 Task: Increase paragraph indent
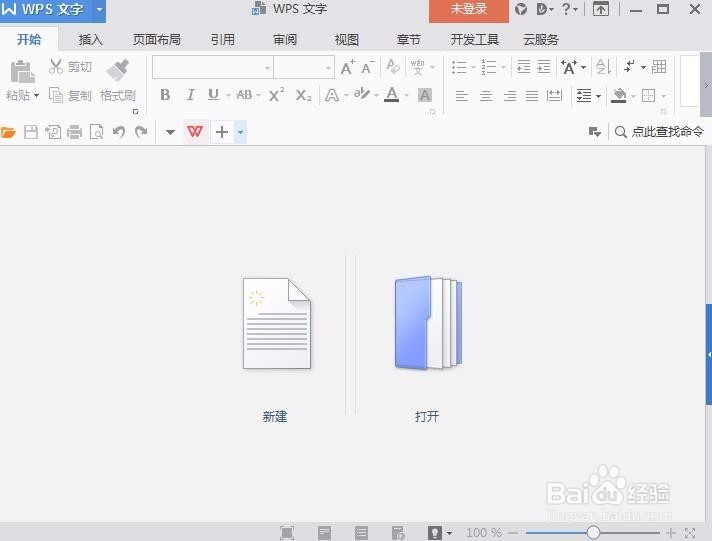pyautogui.click(x=544, y=67)
